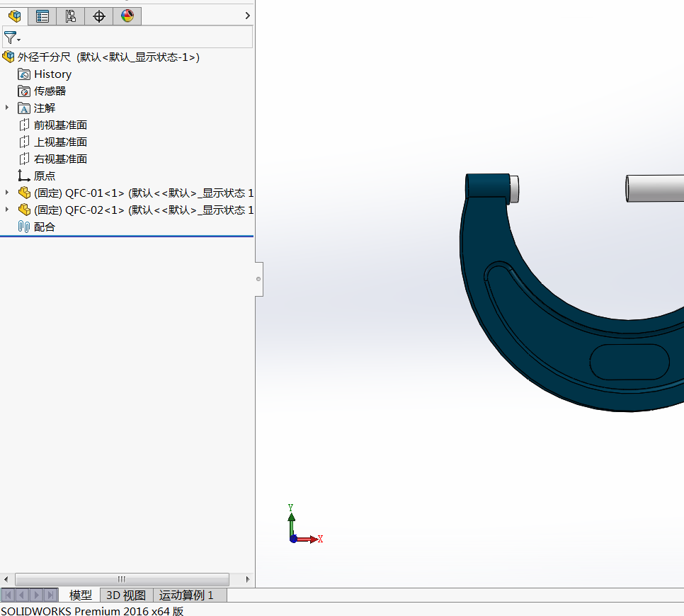This screenshot has width=684, height=616.
Task: Click the 传感器 sensor icon
Action: [24, 91]
